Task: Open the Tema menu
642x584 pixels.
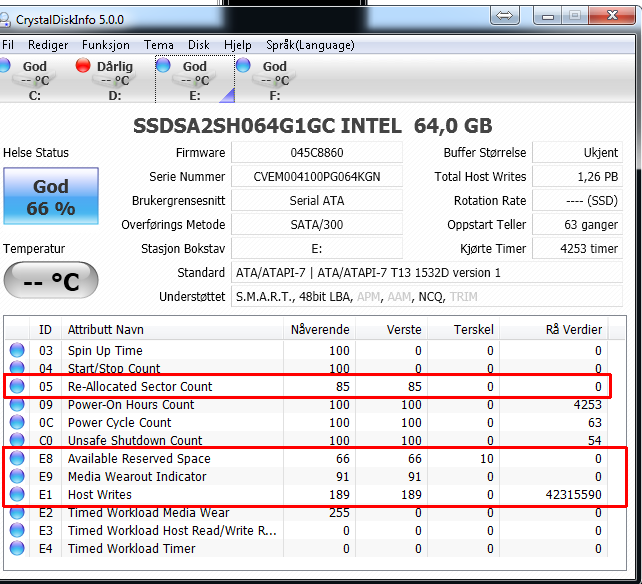Action: (x=158, y=45)
